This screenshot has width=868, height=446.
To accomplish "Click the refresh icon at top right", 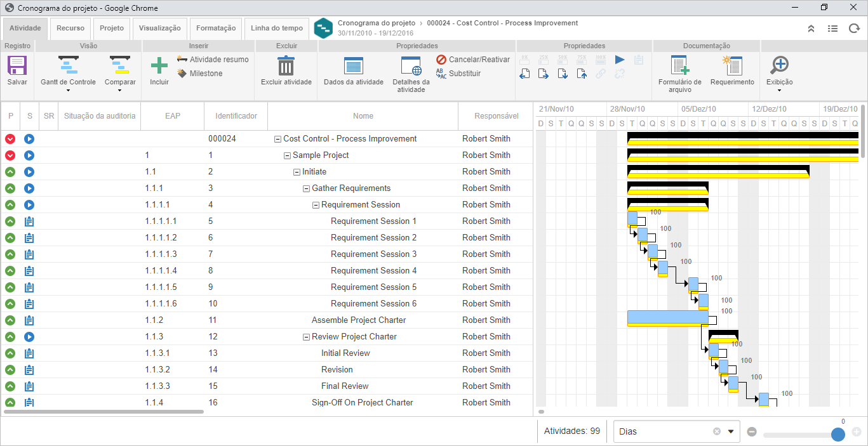I will tap(854, 29).
